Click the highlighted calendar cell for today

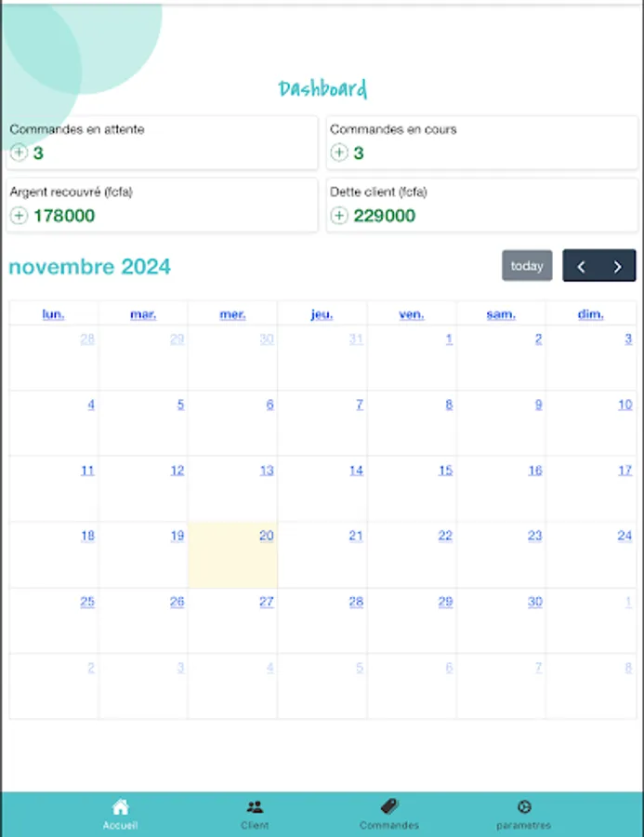coord(232,554)
